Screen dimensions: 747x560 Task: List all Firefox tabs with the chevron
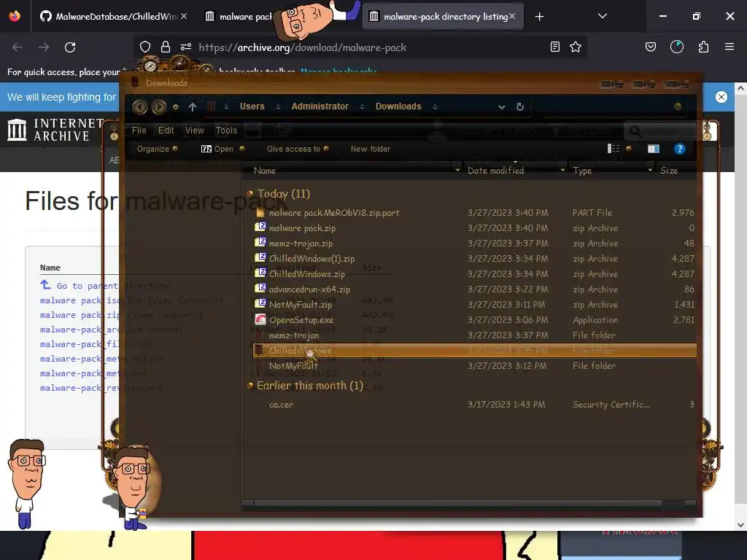(602, 16)
